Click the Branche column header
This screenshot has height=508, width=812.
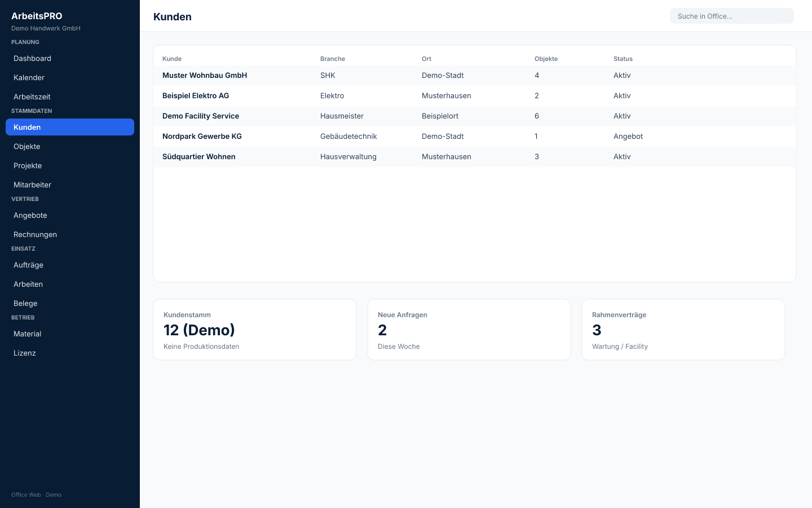point(333,59)
